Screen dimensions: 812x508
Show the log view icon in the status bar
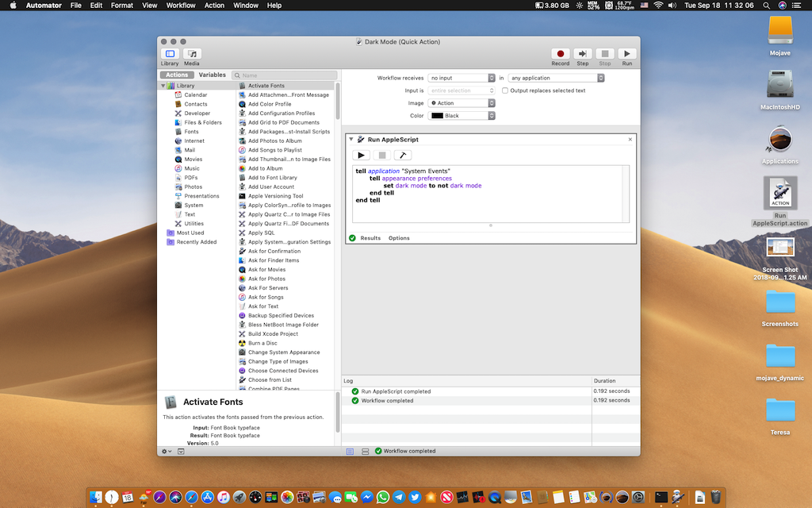pos(350,452)
